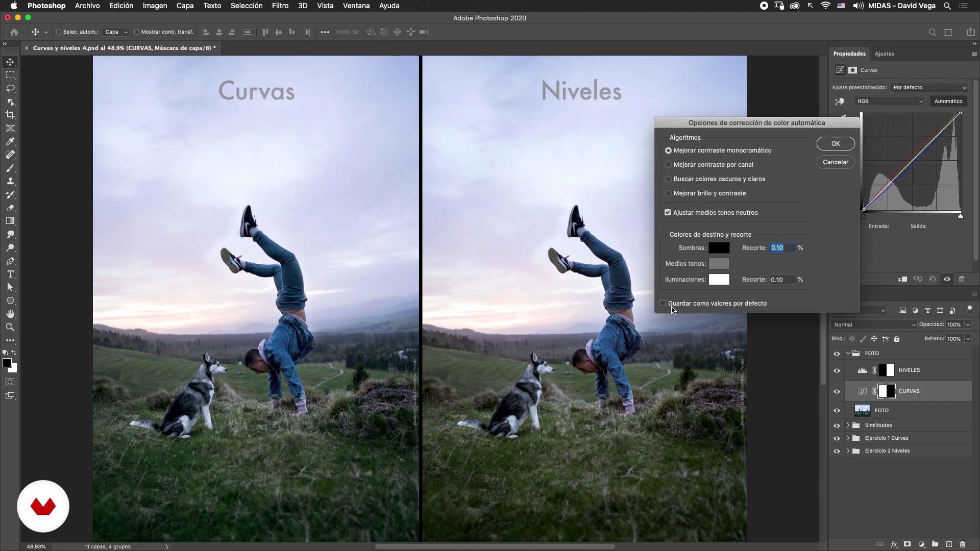Open the macOS Wi-Fi status icon
980x551 pixels.
click(x=825, y=6)
